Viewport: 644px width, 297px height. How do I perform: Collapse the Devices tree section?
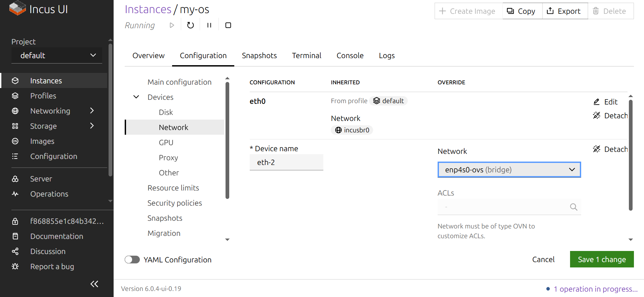click(136, 97)
